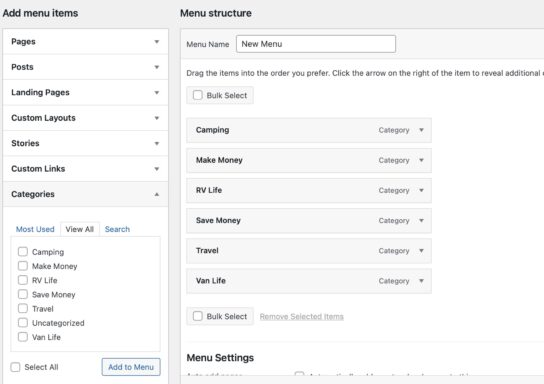
Task: Check the Save Money category checkbox
Action: point(23,294)
